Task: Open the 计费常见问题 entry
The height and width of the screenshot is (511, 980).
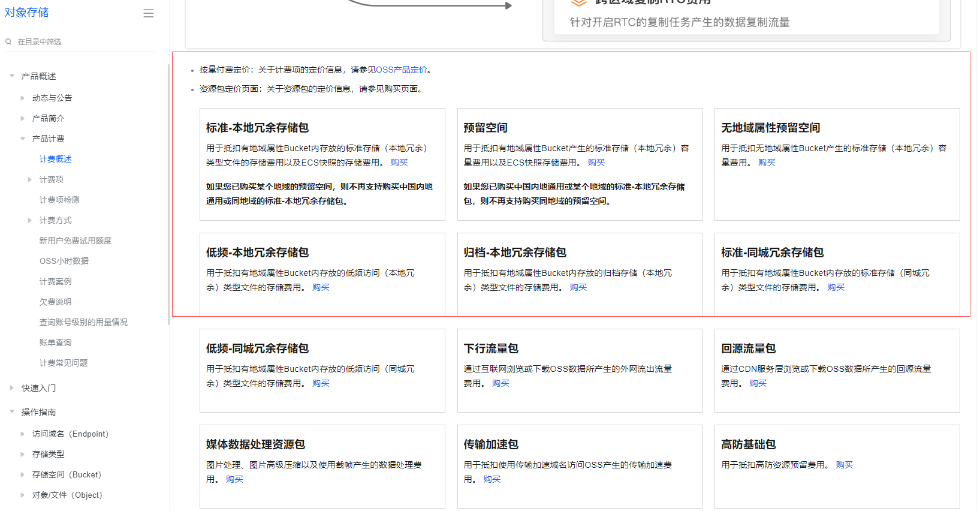Action: [64, 363]
